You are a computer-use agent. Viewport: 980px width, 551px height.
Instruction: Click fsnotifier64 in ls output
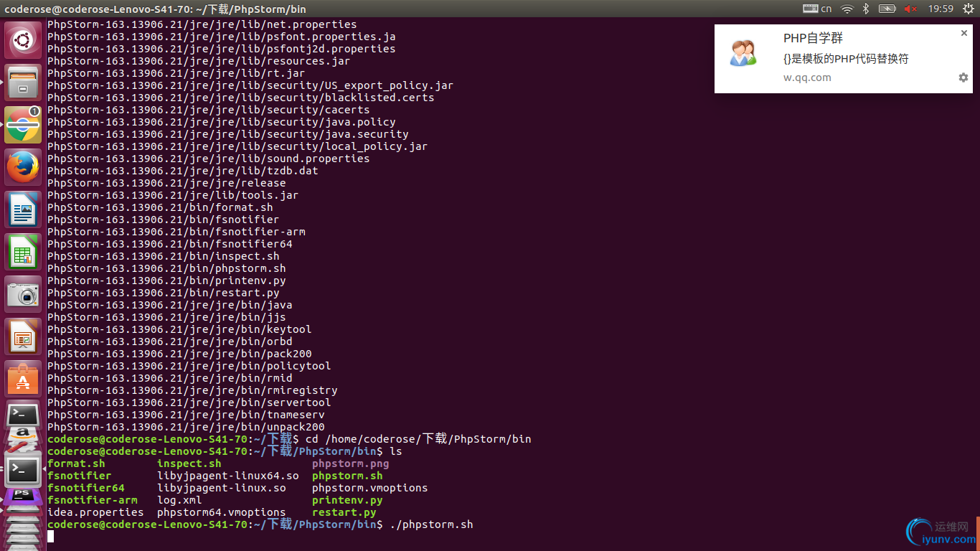tap(86, 488)
